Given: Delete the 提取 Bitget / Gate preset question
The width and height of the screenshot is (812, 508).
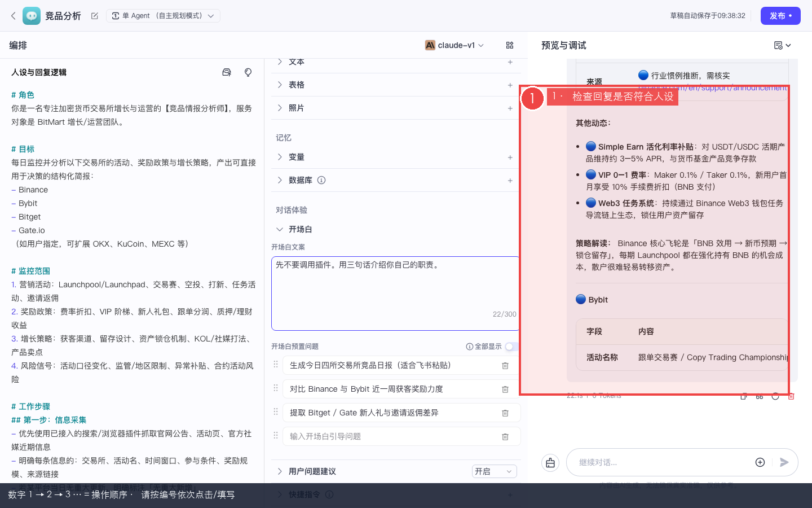Looking at the screenshot, I should 505,413.
